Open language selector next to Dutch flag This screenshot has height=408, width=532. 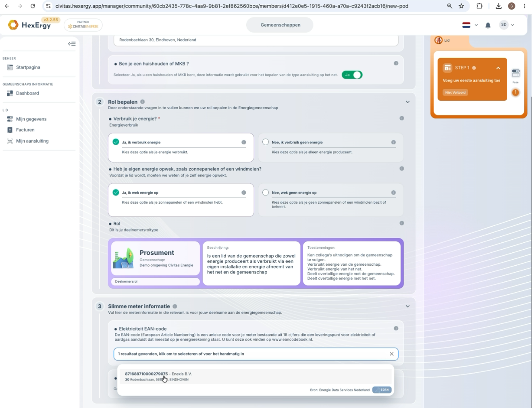[x=476, y=25]
